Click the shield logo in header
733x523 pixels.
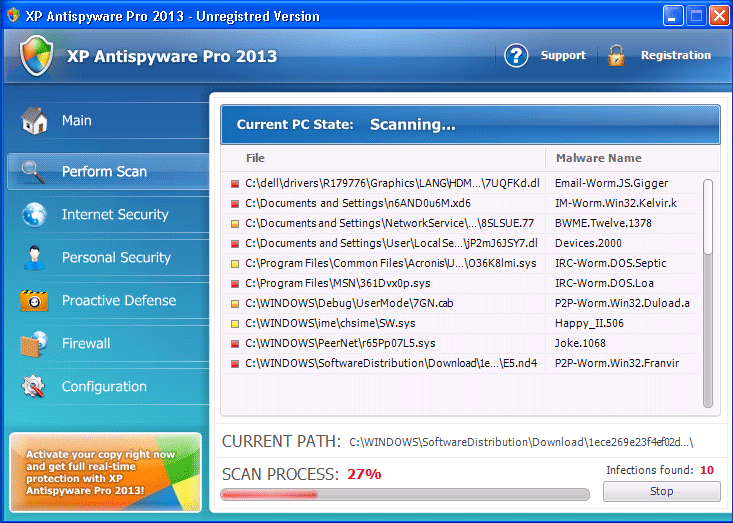pyautogui.click(x=36, y=56)
